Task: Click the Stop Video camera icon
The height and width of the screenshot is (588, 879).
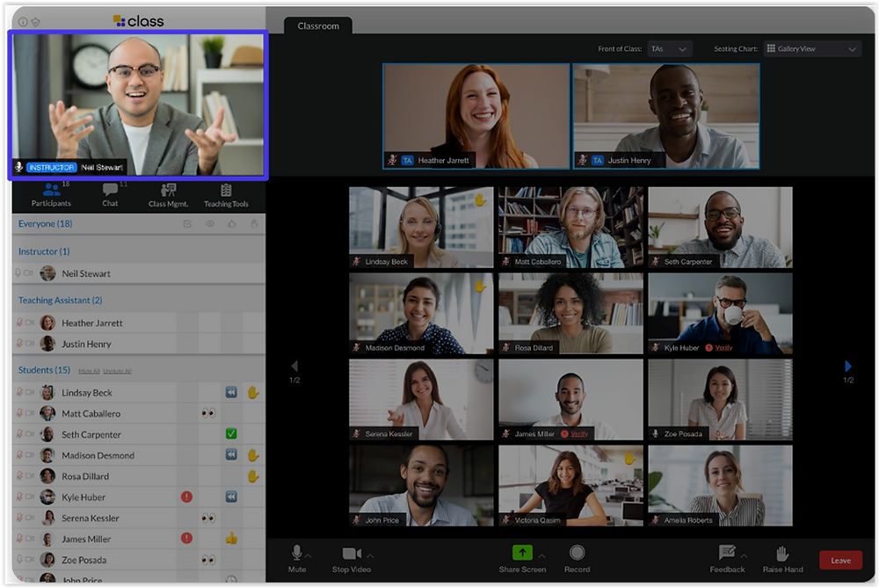Action: (x=352, y=554)
